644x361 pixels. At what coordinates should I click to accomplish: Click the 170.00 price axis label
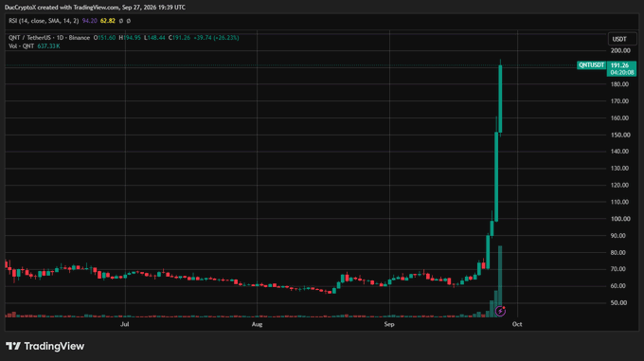coord(619,101)
